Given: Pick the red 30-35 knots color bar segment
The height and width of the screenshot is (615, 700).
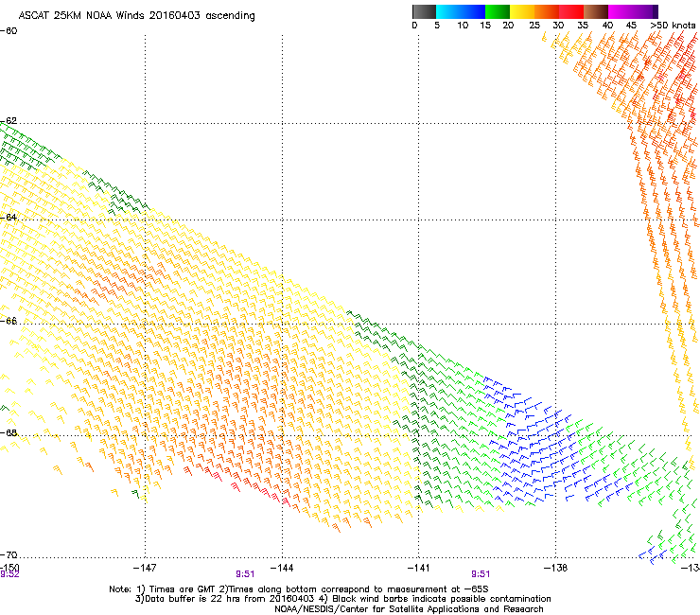Looking at the screenshot, I should pyautogui.click(x=571, y=11).
